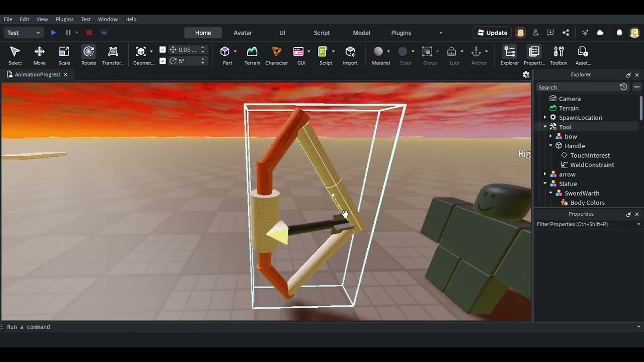This screenshot has height=362, width=644.
Task: Expand the arrow model node
Action: point(545,174)
